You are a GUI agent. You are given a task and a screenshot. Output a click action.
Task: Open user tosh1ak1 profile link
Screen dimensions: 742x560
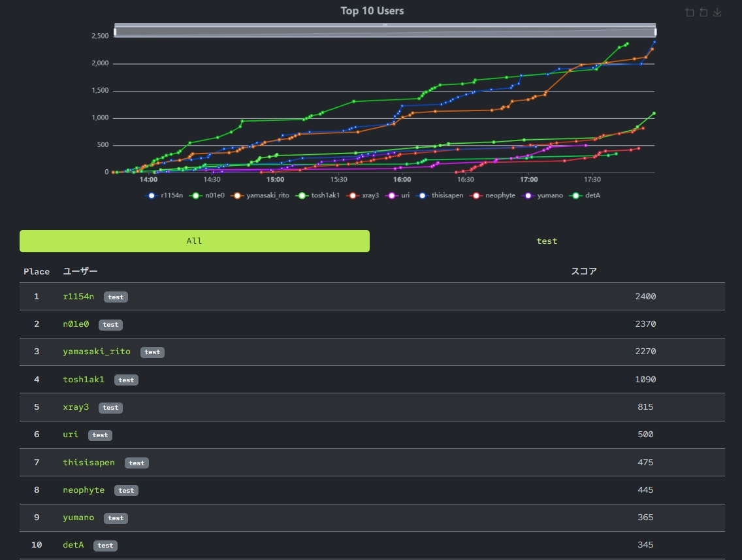click(x=84, y=379)
